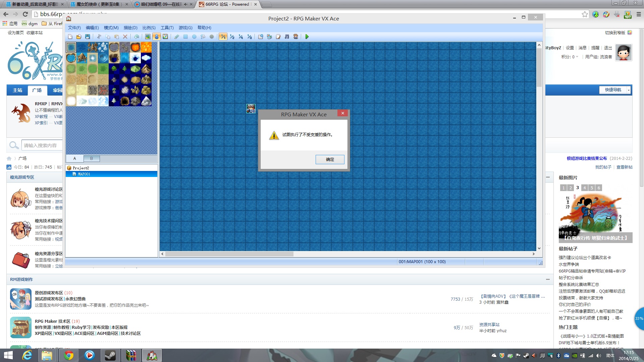The height and width of the screenshot is (362, 644).
Task: Click the red X Delete toolbar icon
Action: point(125,37)
